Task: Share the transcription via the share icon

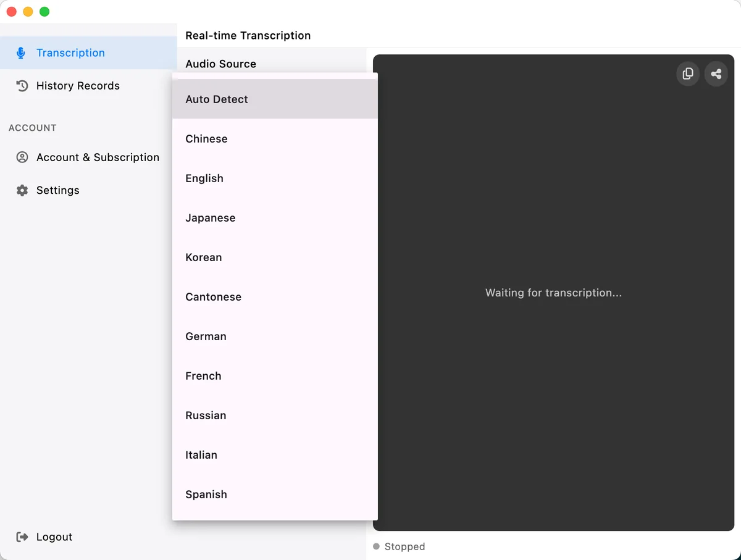Action: point(716,73)
